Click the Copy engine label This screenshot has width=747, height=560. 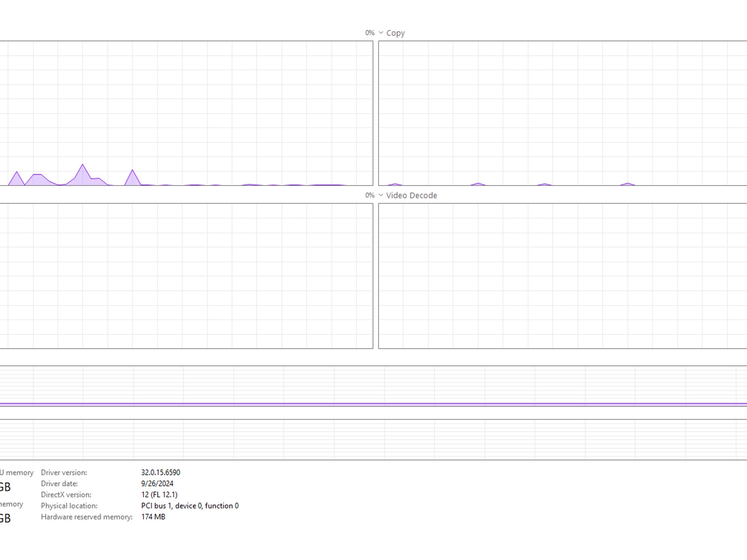(x=395, y=33)
